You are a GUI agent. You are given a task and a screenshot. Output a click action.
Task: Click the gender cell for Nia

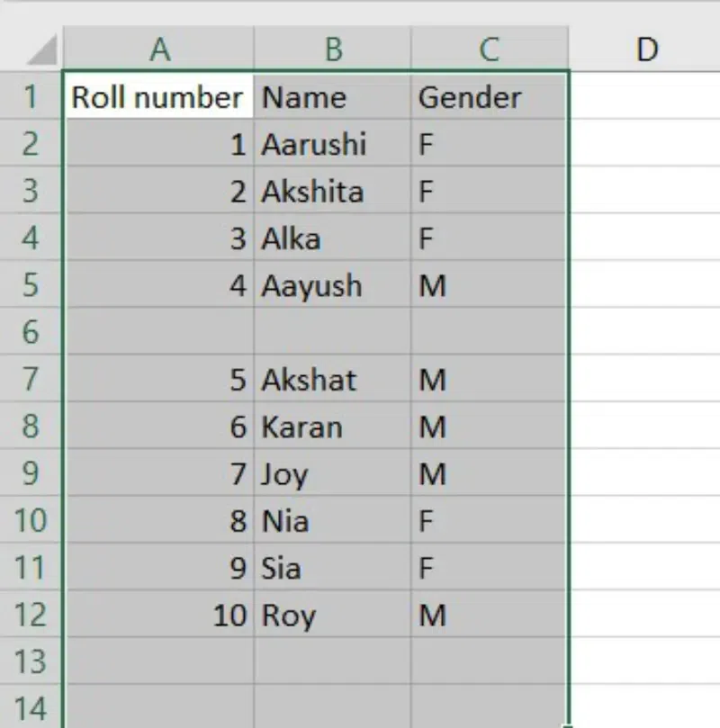coord(489,521)
